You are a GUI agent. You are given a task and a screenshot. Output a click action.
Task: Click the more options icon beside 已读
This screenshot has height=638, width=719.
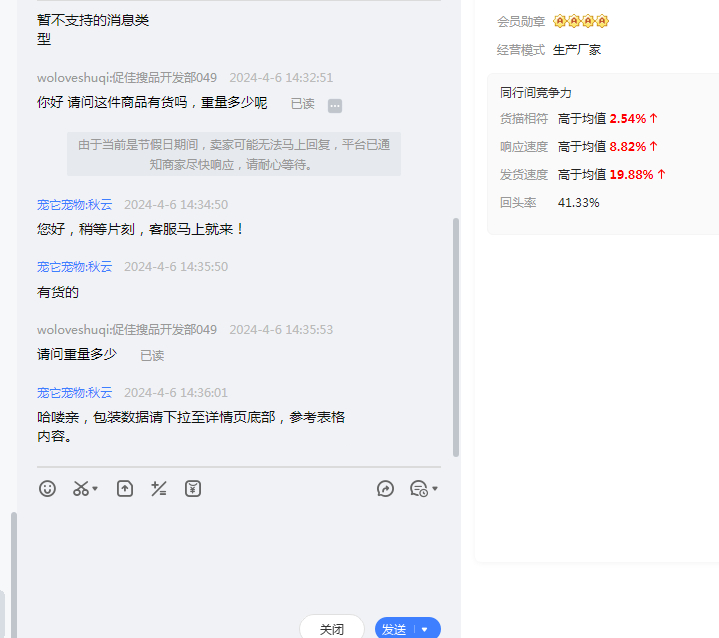tap(335, 105)
